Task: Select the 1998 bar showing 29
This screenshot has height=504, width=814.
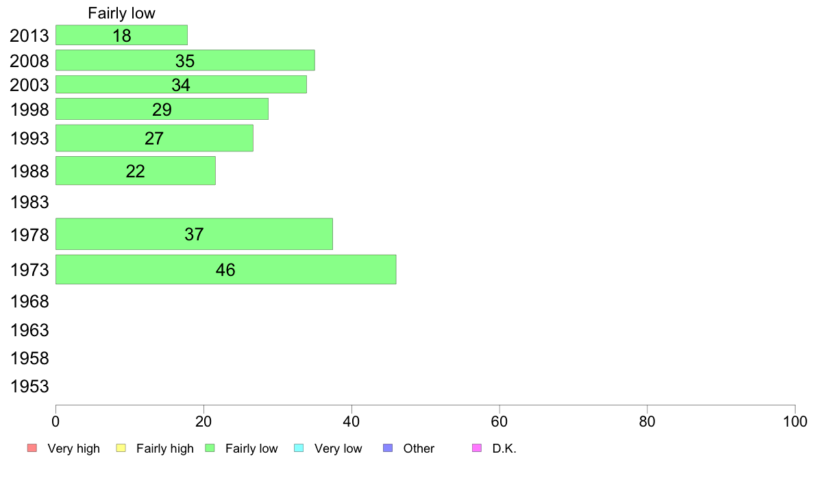Action: pyautogui.click(x=162, y=109)
